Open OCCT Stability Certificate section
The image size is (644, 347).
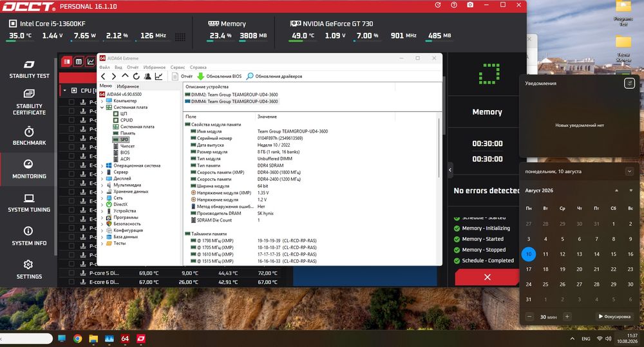point(29,102)
